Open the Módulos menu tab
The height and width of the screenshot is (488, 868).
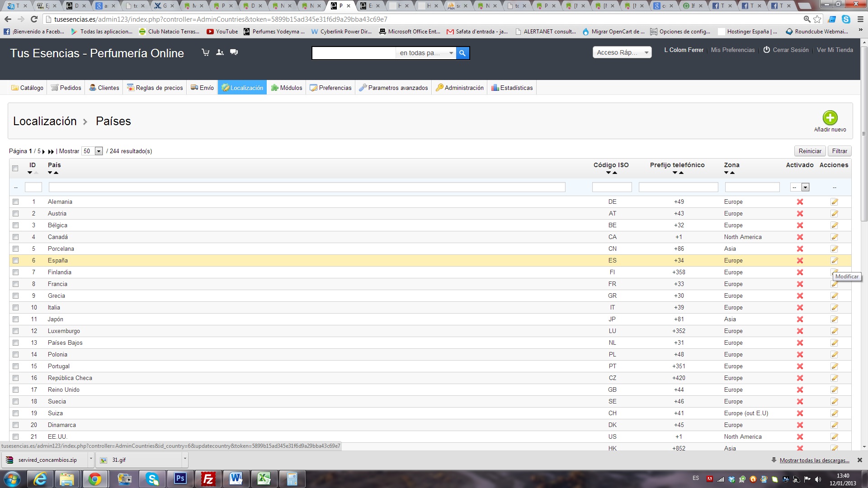click(x=287, y=88)
